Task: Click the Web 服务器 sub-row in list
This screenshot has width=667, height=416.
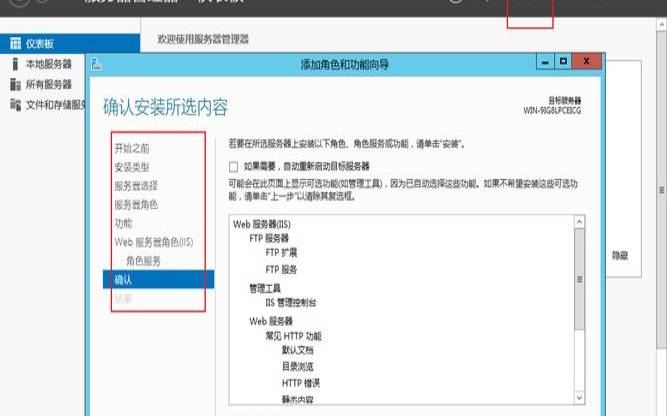Action: [271, 321]
